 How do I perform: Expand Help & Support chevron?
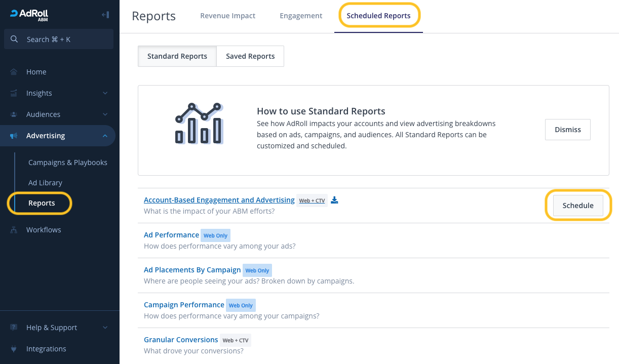[x=105, y=328]
